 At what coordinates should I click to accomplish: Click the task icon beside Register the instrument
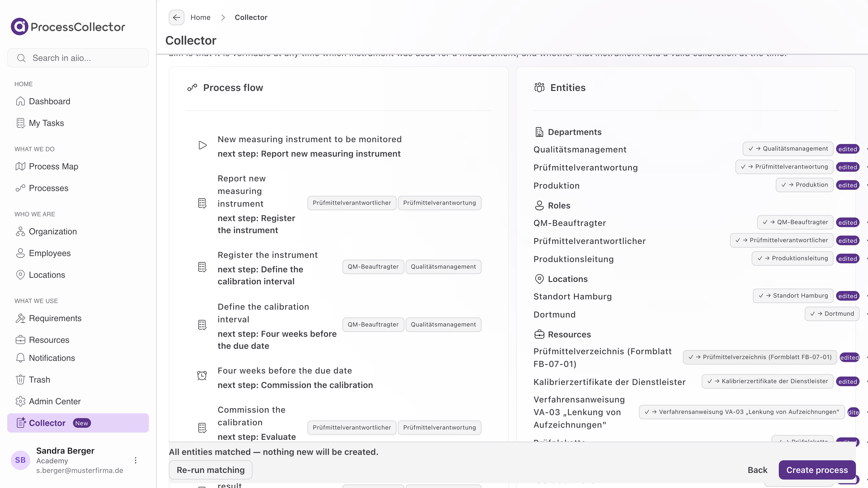pos(202,267)
